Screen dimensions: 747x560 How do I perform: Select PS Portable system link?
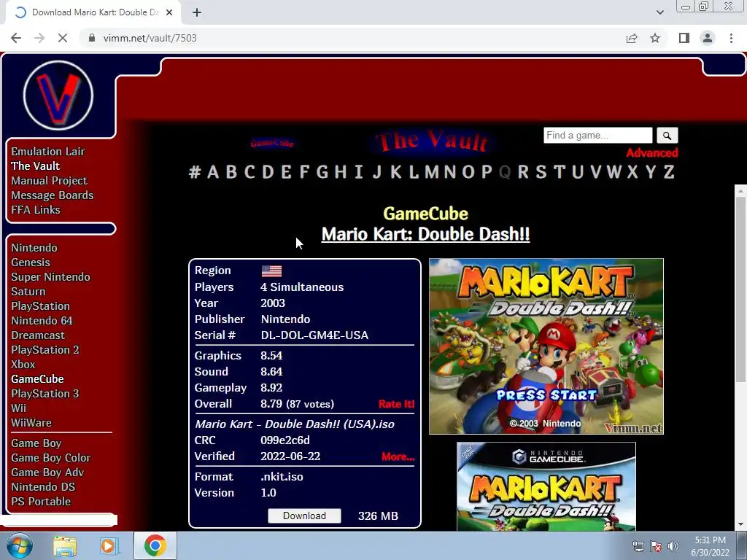(x=41, y=502)
